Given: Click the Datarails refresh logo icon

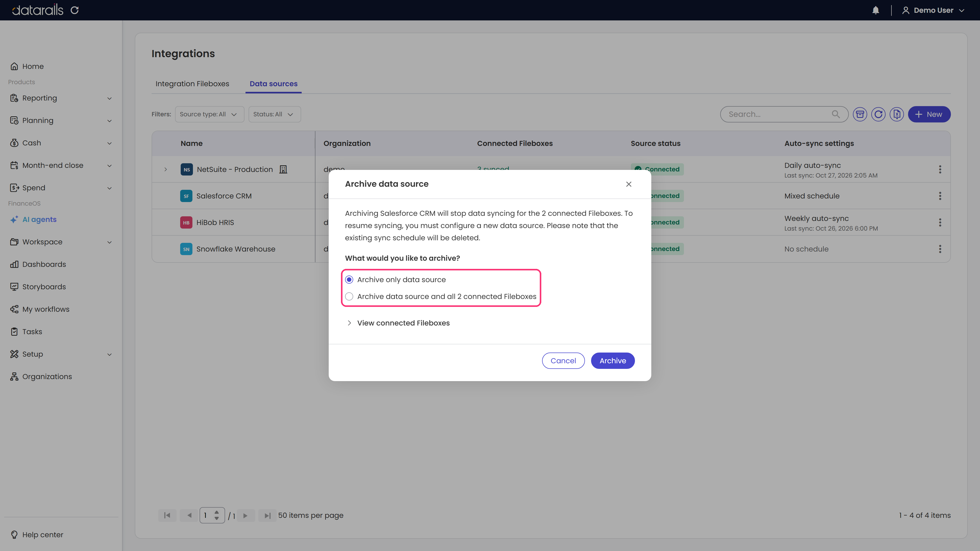Looking at the screenshot, I should pyautogui.click(x=75, y=10).
